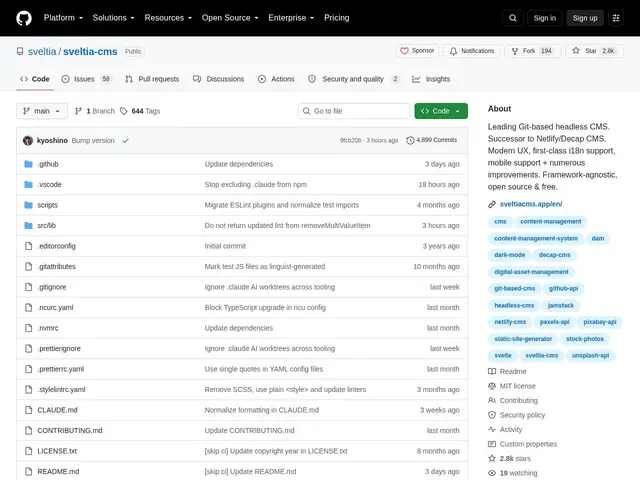
Task: Click the history clock icon beside 4,899 Commits
Action: click(410, 140)
